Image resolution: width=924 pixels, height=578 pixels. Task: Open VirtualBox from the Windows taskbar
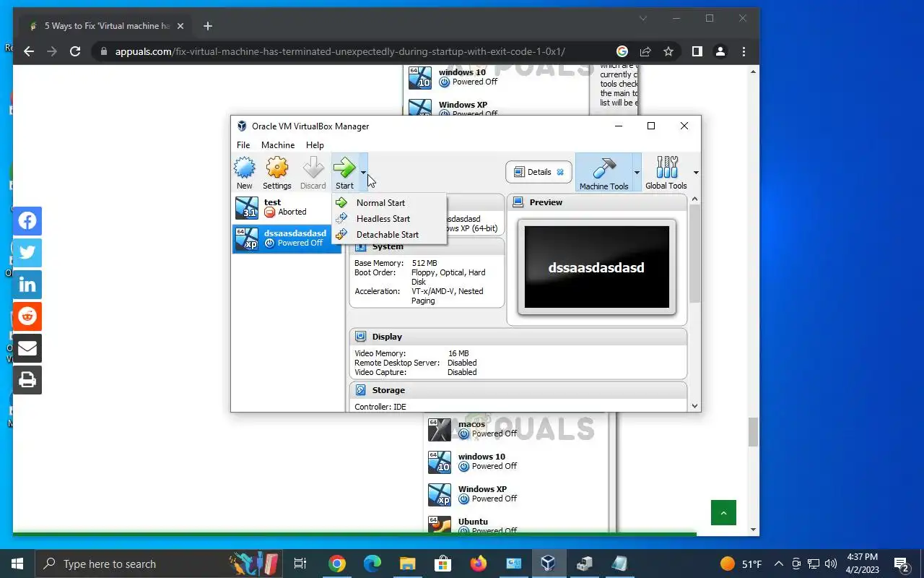pos(548,564)
